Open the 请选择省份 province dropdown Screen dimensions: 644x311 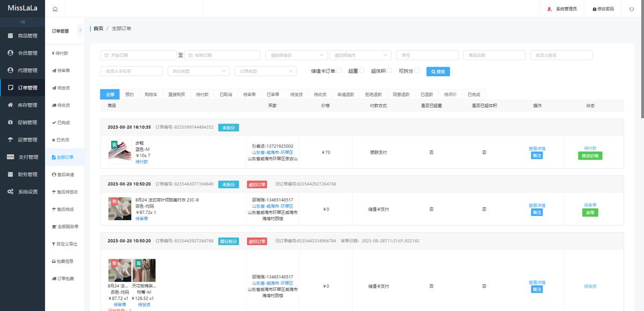pyautogui.click(x=296, y=55)
